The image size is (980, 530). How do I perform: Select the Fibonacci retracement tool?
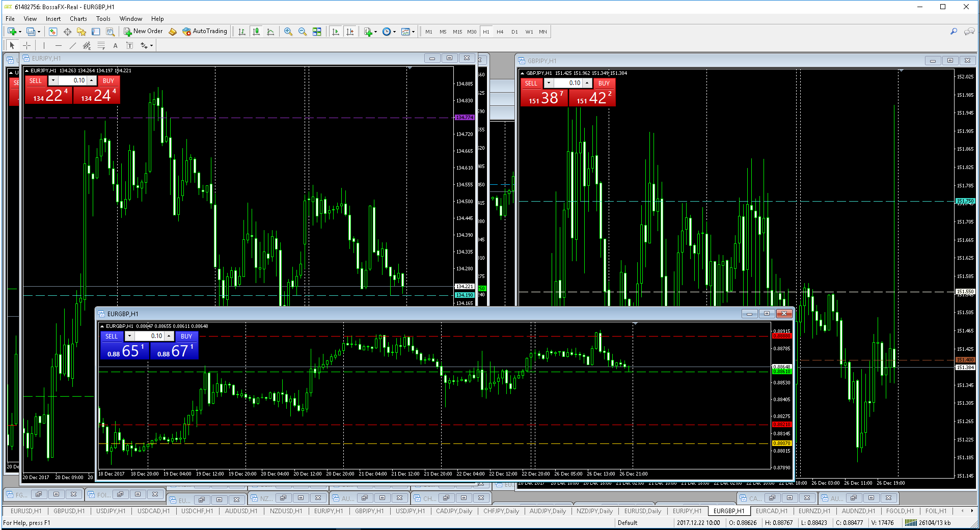[101, 45]
